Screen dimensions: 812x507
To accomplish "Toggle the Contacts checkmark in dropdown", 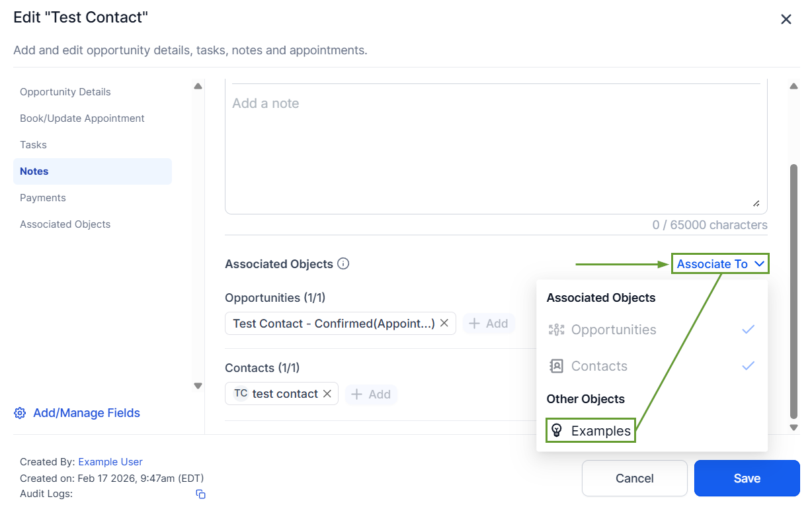I will click(x=748, y=366).
